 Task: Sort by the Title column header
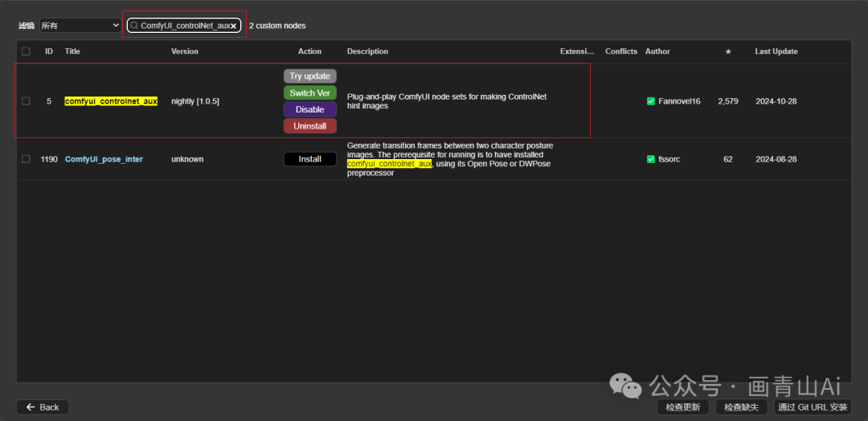click(x=72, y=51)
